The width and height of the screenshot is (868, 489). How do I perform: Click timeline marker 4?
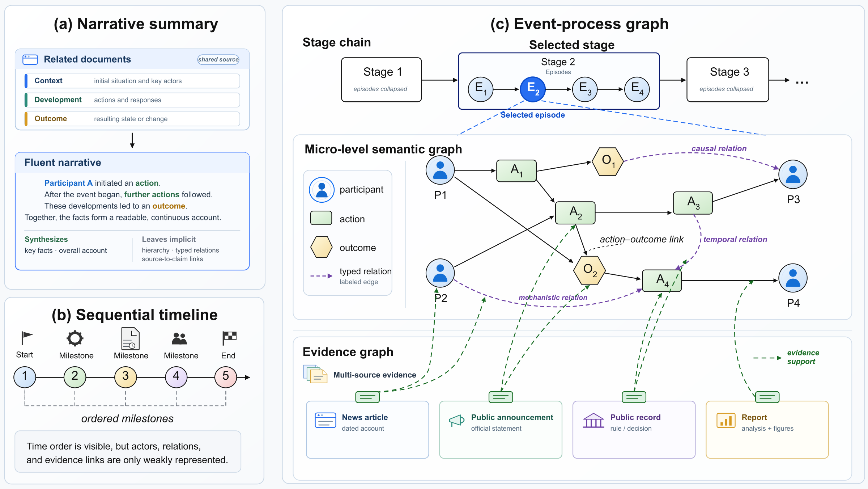click(176, 377)
